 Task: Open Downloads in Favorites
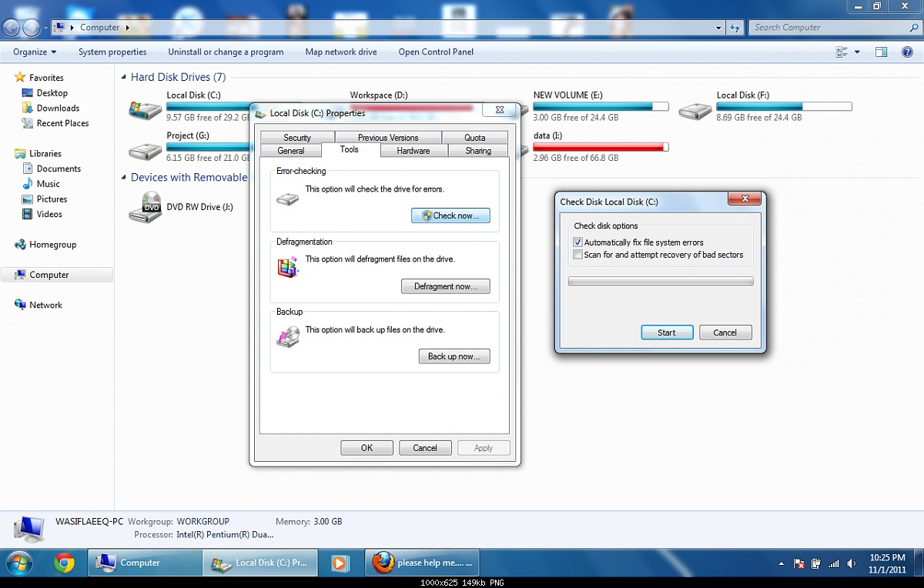pos(58,109)
